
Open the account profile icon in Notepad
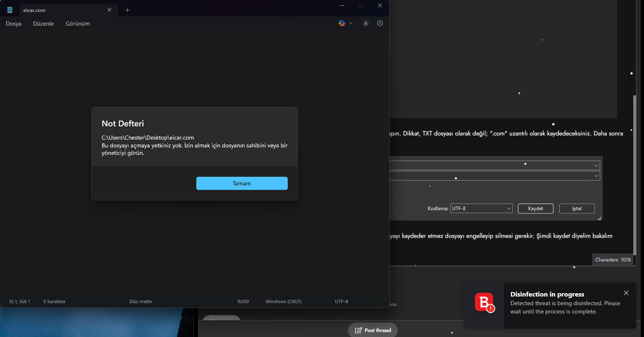pyautogui.click(x=366, y=24)
